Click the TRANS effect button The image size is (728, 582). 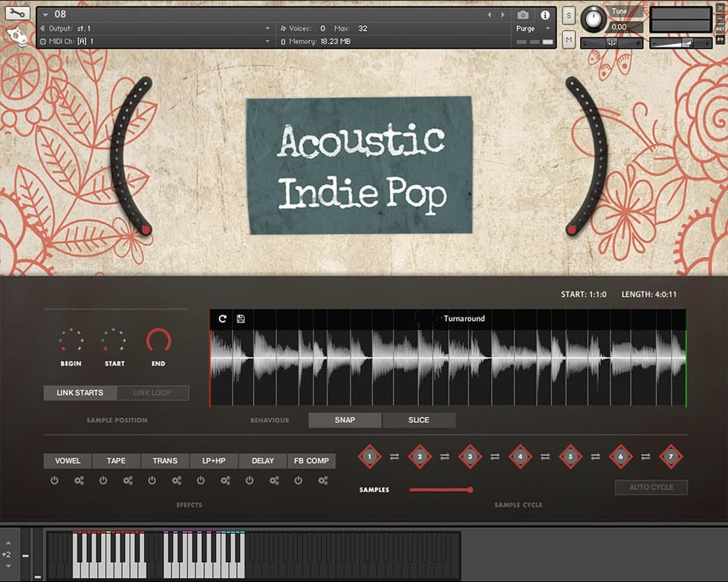click(x=165, y=461)
